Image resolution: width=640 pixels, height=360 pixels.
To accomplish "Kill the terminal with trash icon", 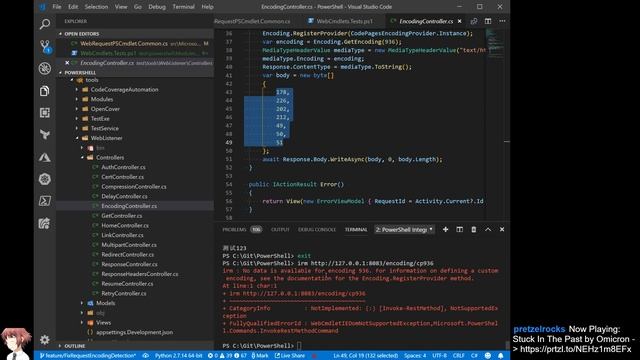I will [x=473, y=229].
